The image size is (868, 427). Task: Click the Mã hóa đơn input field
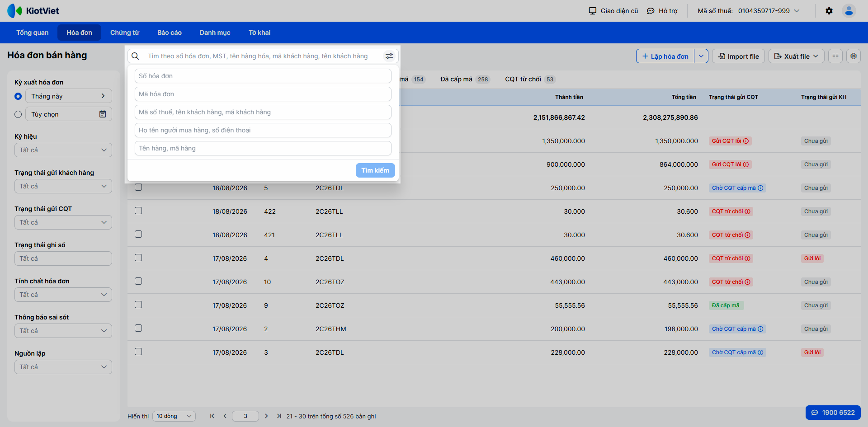coord(263,94)
